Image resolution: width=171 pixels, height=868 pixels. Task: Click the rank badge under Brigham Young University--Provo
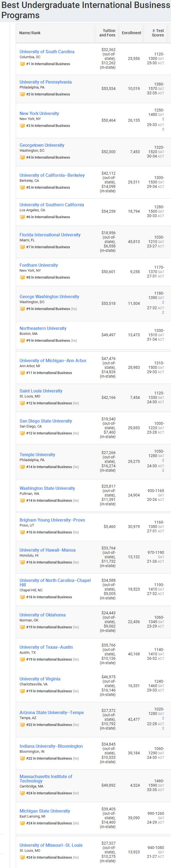click(22, 532)
